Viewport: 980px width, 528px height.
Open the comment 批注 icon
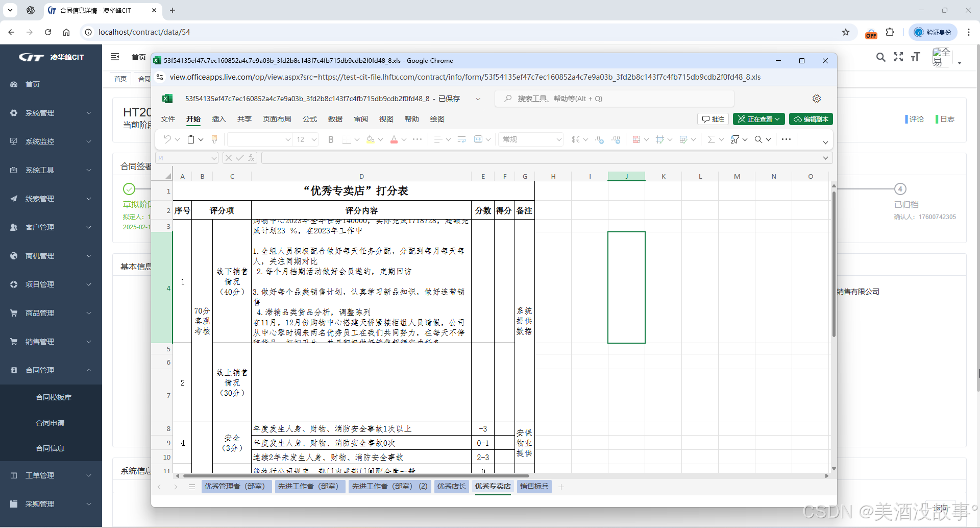tap(713, 119)
